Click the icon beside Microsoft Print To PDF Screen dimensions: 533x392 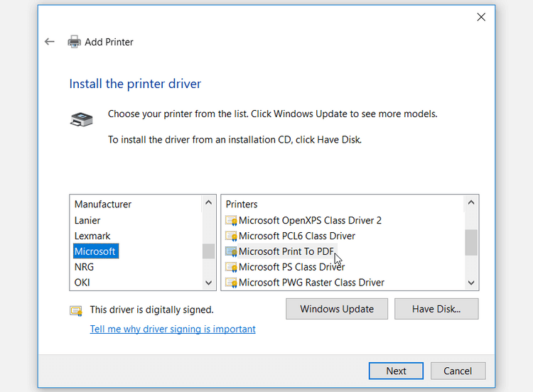click(x=231, y=251)
